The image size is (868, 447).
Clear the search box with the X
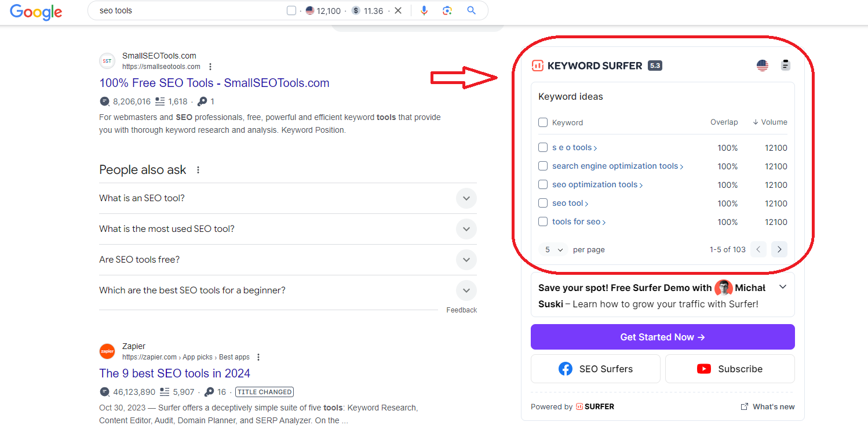398,10
